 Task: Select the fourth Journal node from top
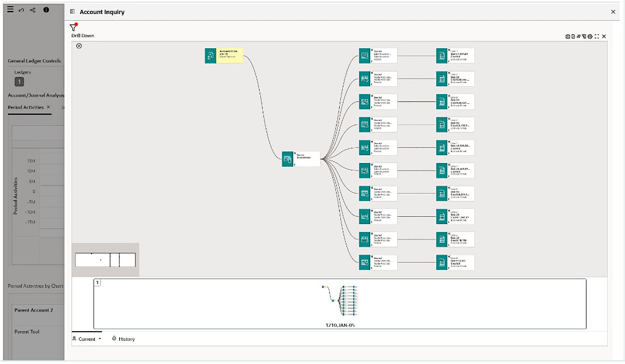pos(378,125)
